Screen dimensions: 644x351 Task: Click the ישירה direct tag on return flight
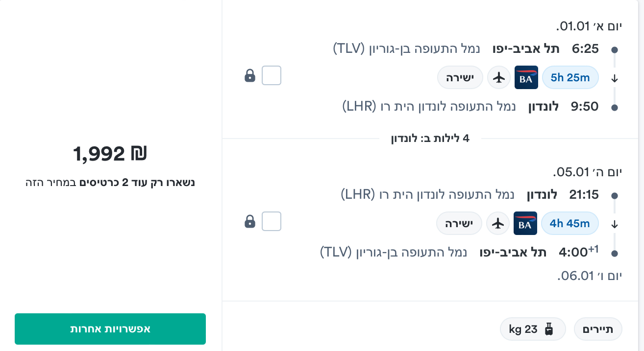coord(459,223)
